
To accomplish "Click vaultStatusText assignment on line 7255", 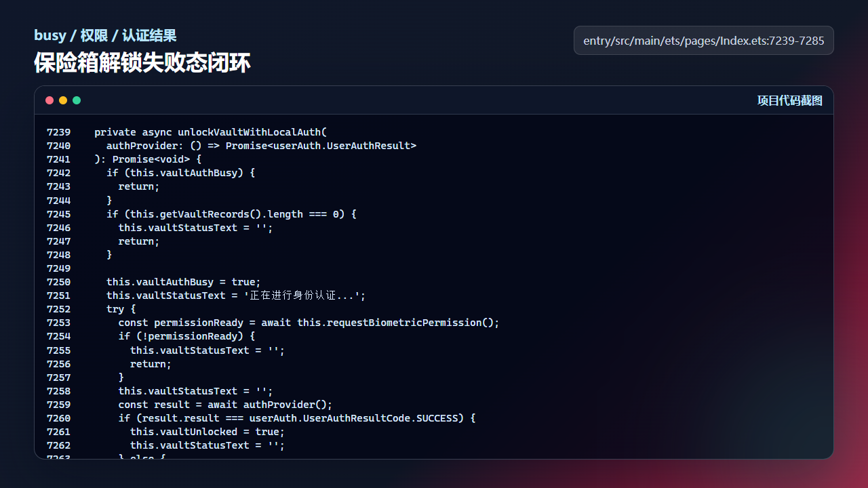I will tap(208, 350).
